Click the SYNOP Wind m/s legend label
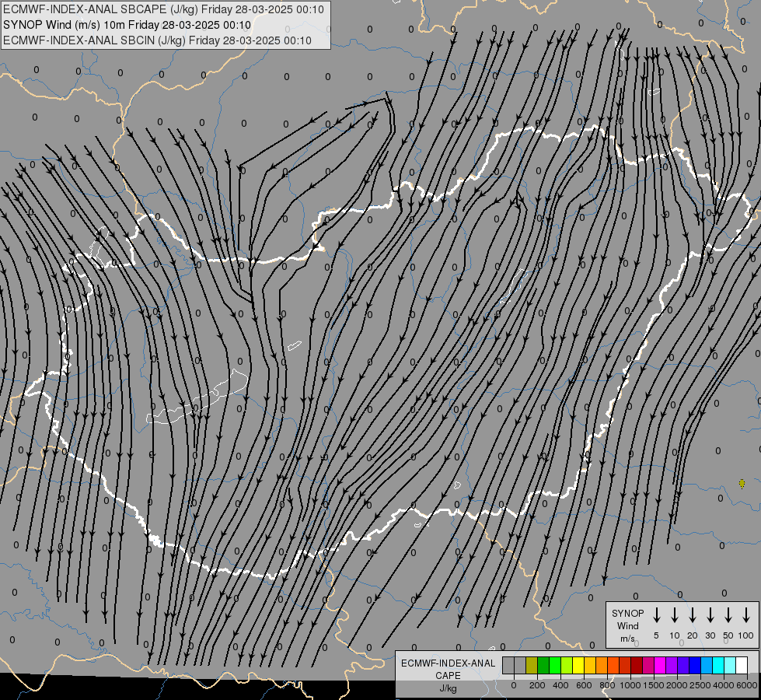The image size is (761, 700). [627, 626]
